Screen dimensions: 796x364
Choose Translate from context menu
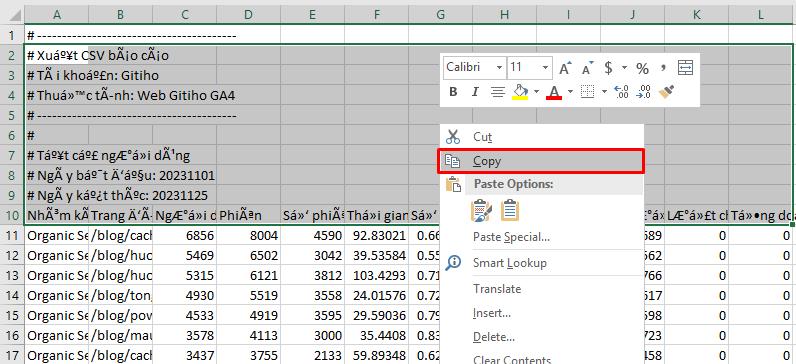point(542,289)
